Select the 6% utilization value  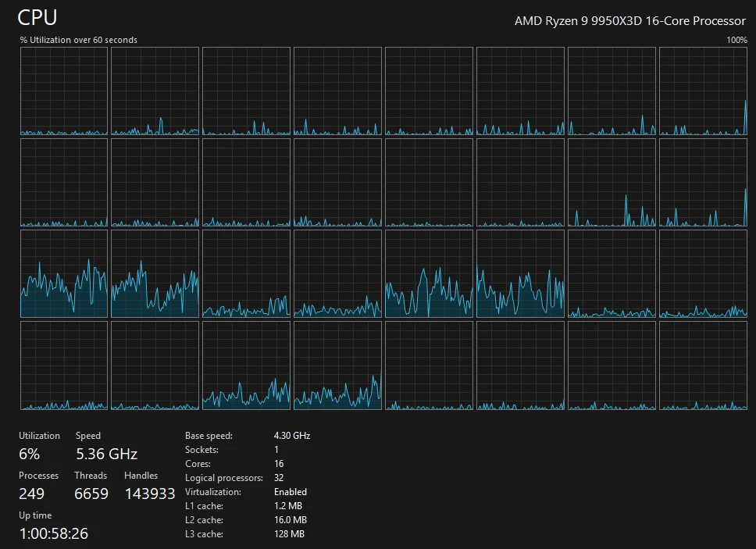click(30, 454)
